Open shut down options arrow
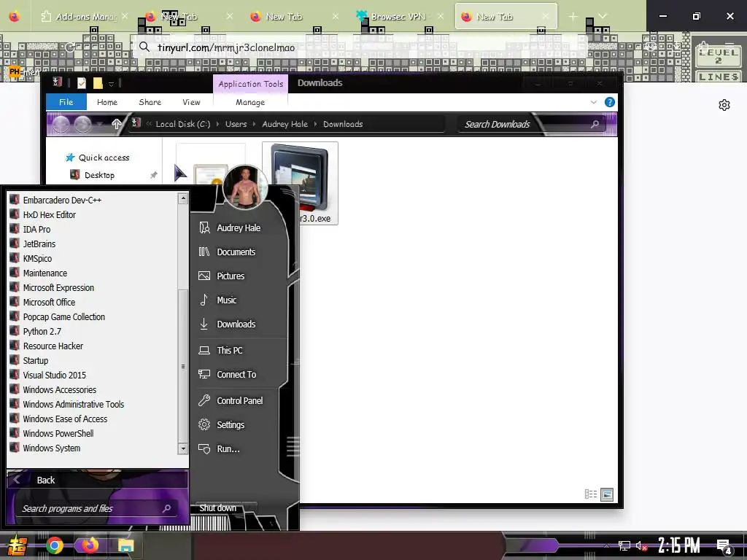This screenshot has width=747, height=560. tap(251, 508)
